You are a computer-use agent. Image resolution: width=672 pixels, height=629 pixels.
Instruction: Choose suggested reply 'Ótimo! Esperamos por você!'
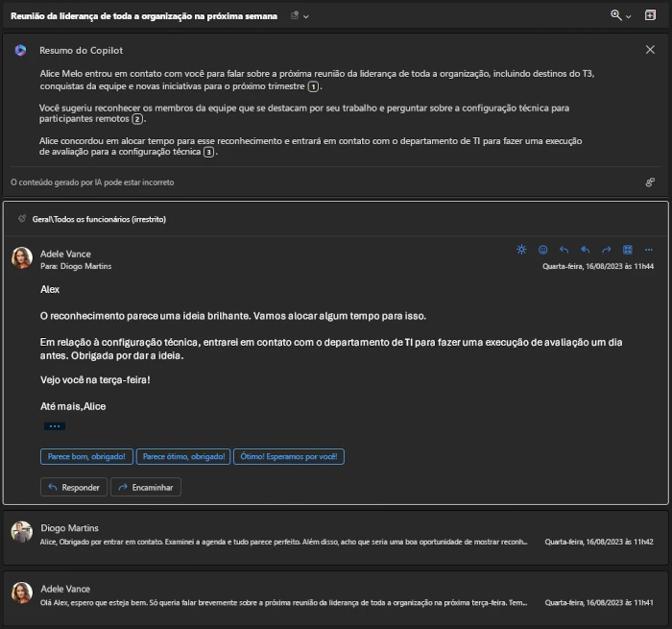click(289, 457)
